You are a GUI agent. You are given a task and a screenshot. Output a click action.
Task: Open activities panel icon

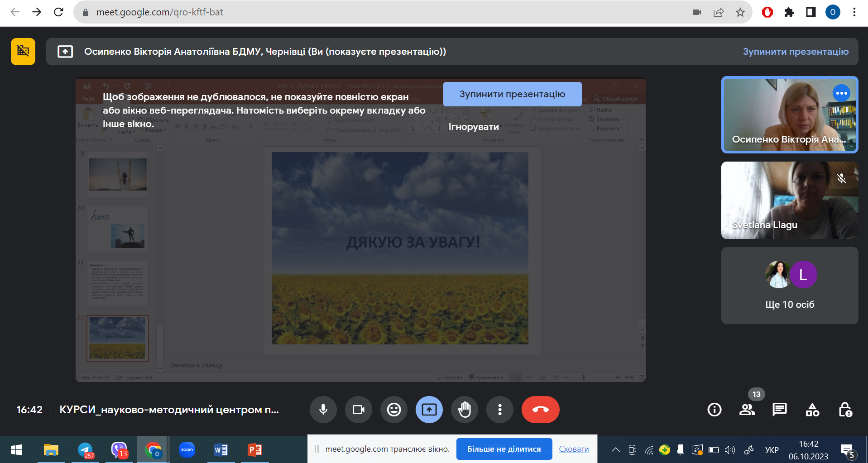(812, 410)
